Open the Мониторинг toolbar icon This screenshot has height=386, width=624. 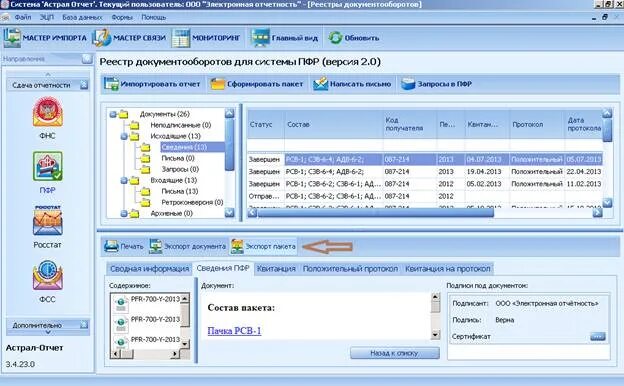coord(181,38)
